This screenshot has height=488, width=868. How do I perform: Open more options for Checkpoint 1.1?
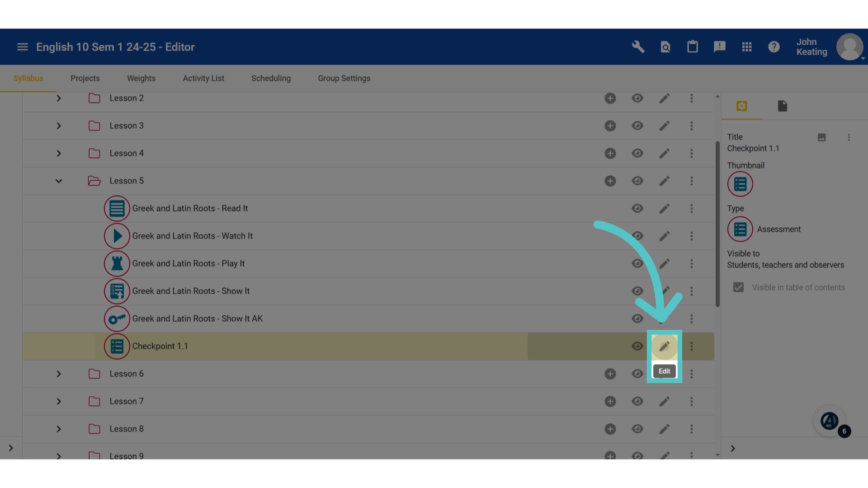tap(692, 346)
